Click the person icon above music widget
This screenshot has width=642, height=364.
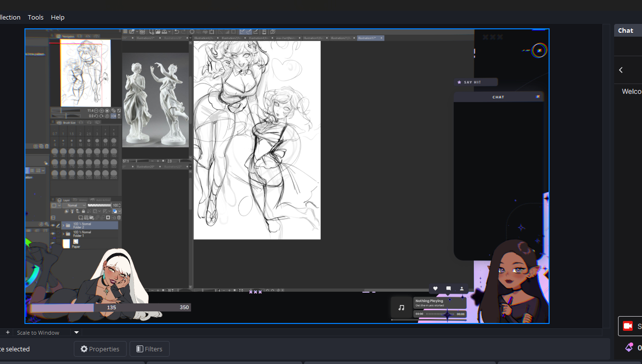pos(461,289)
